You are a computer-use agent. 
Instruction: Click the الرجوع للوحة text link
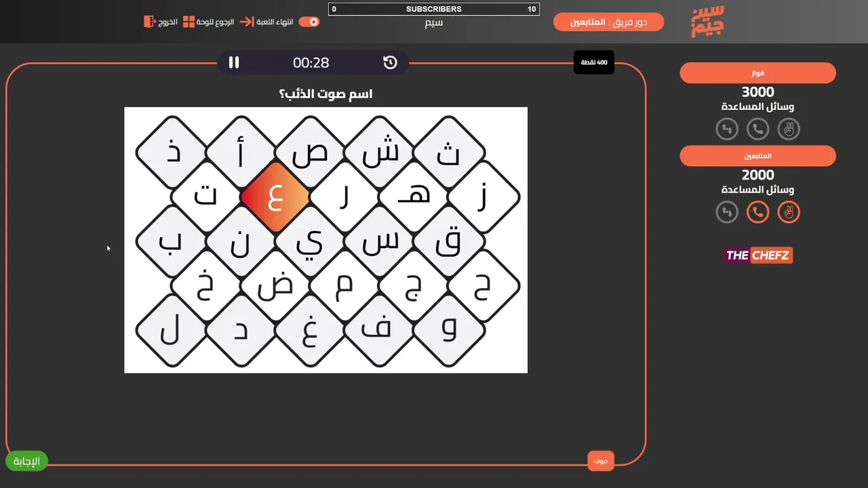(216, 22)
